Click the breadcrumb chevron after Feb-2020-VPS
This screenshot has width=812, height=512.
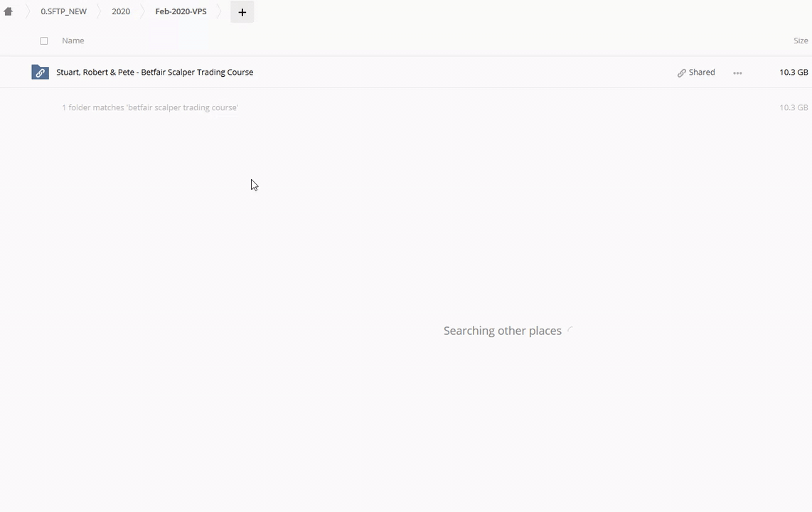click(219, 11)
